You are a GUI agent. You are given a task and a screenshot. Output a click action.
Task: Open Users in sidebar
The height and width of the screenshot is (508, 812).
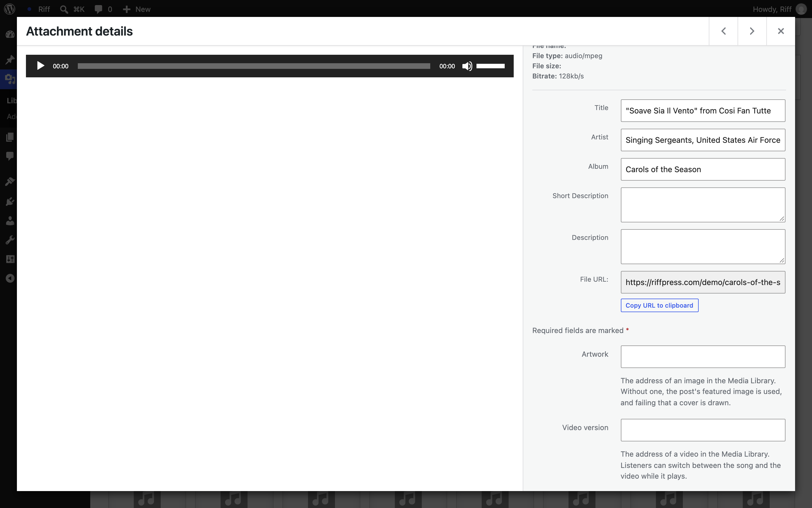click(x=10, y=221)
